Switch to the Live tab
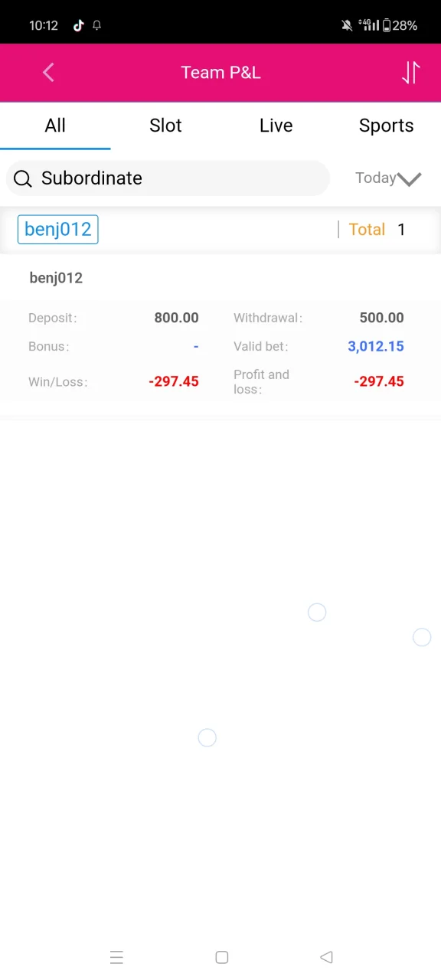The height and width of the screenshot is (980, 441). click(276, 126)
